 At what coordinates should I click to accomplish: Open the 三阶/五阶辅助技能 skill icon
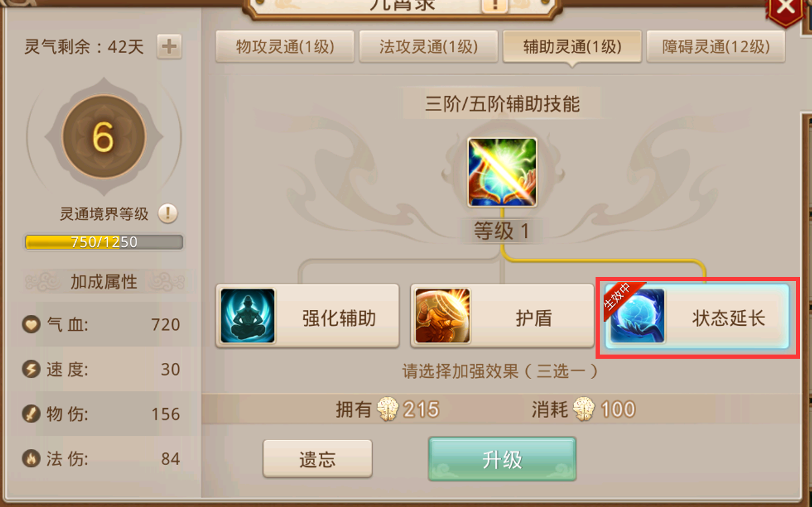tap(502, 172)
